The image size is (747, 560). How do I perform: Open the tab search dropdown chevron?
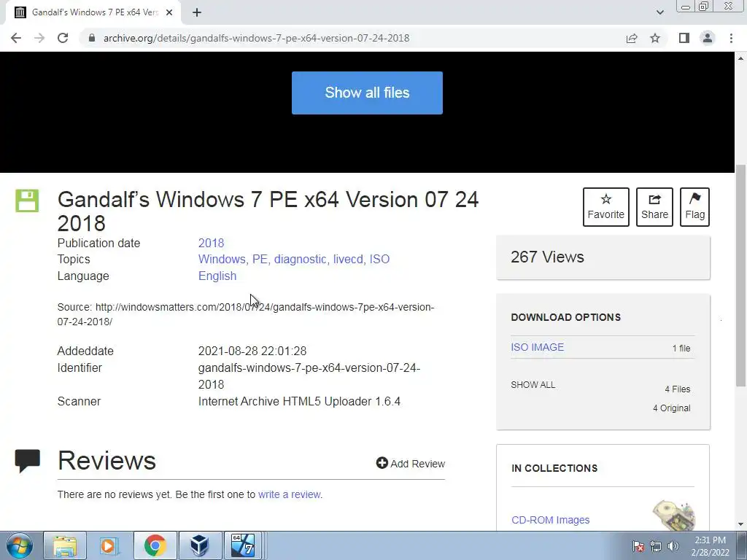tap(659, 12)
